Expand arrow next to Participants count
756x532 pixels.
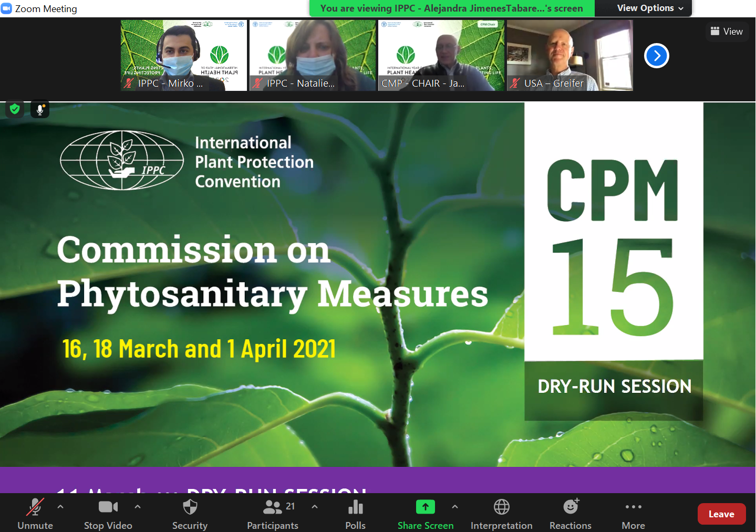315,507
